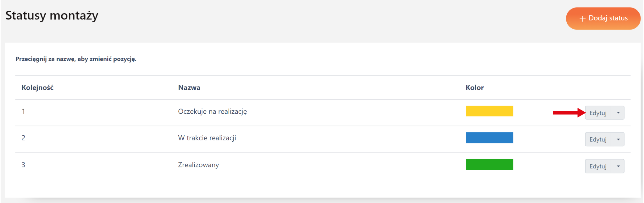Click the blue color swatch
Screen dimensions: 644x203
coord(489,138)
